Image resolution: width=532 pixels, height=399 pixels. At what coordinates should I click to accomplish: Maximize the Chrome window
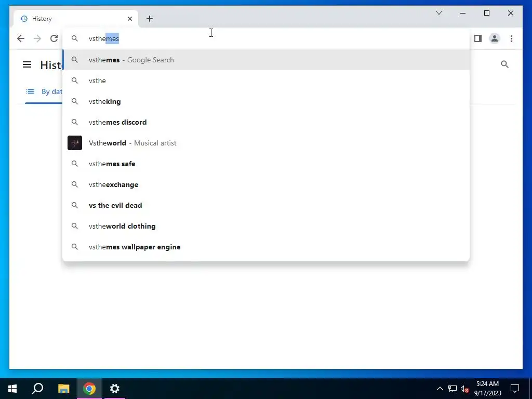[x=486, y=13]
